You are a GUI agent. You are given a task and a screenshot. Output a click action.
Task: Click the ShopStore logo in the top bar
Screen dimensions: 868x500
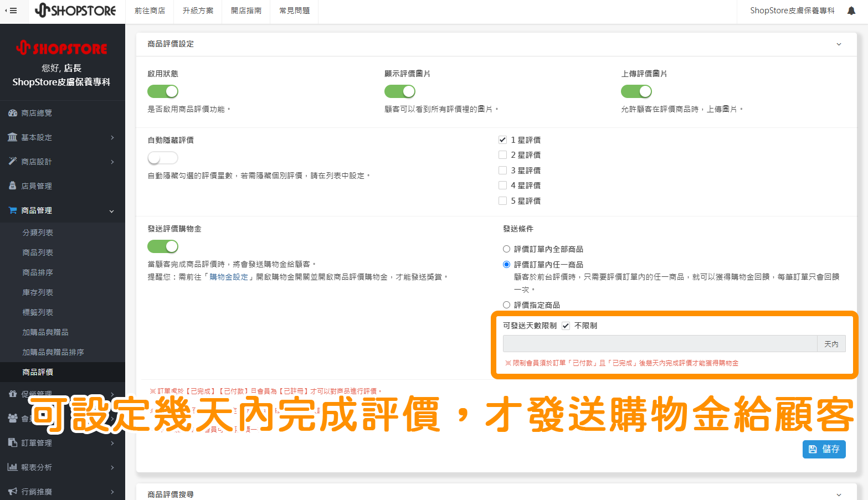pyautogui.click(x=75, y=11)
